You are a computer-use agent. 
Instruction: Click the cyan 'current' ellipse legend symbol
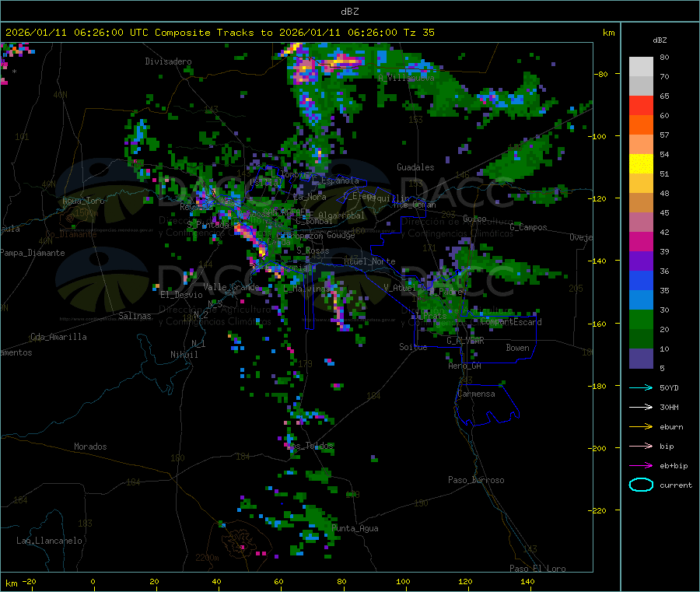[x=641, y=485]
